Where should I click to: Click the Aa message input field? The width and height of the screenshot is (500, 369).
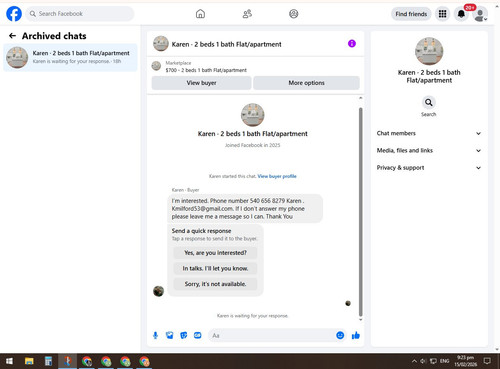pos(272,335)
